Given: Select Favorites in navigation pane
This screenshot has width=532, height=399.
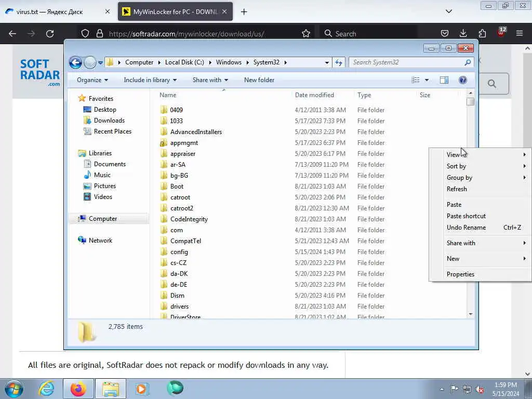Looking at the screenshot, I should (101, 98).
